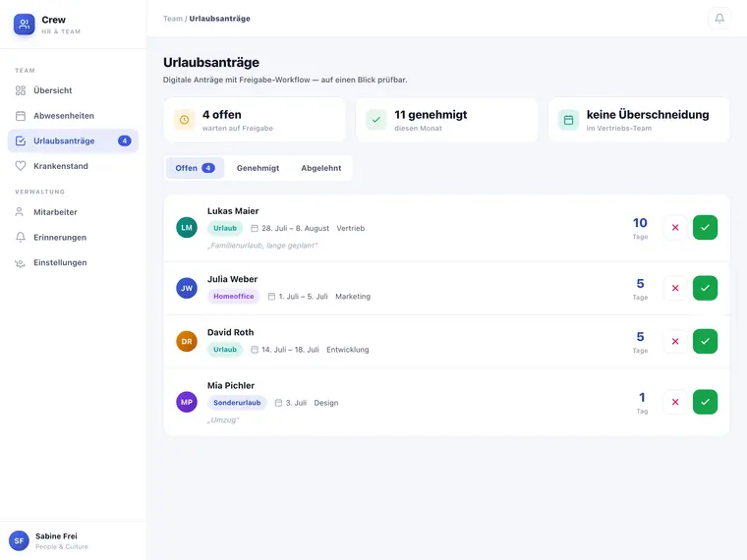Open Einstellungen in the sidebar
The height and width of the screenshot is (560, 747).
pyautogui.click(x=73, y=263)
